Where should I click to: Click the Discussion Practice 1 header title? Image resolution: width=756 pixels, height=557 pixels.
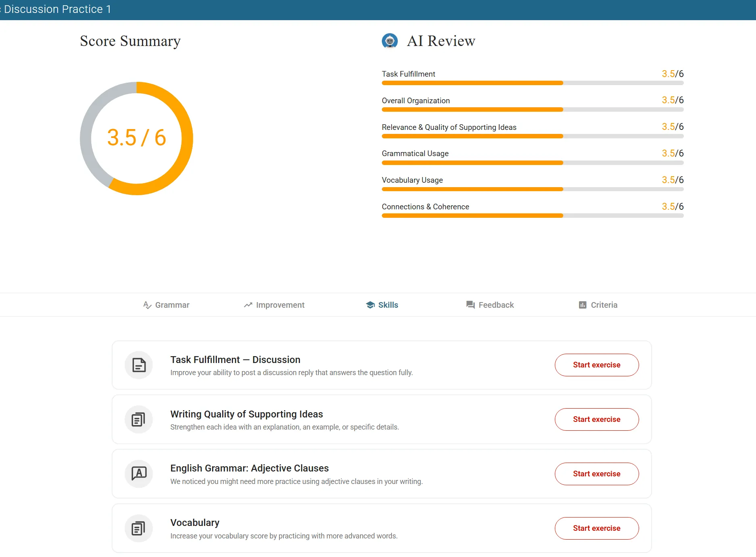point(56,9)
